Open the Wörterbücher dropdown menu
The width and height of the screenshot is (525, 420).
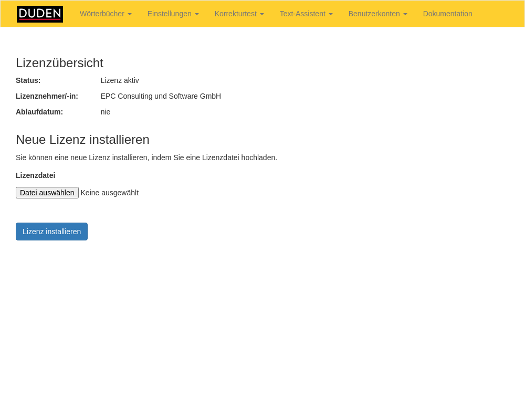(x=105, y=14)
